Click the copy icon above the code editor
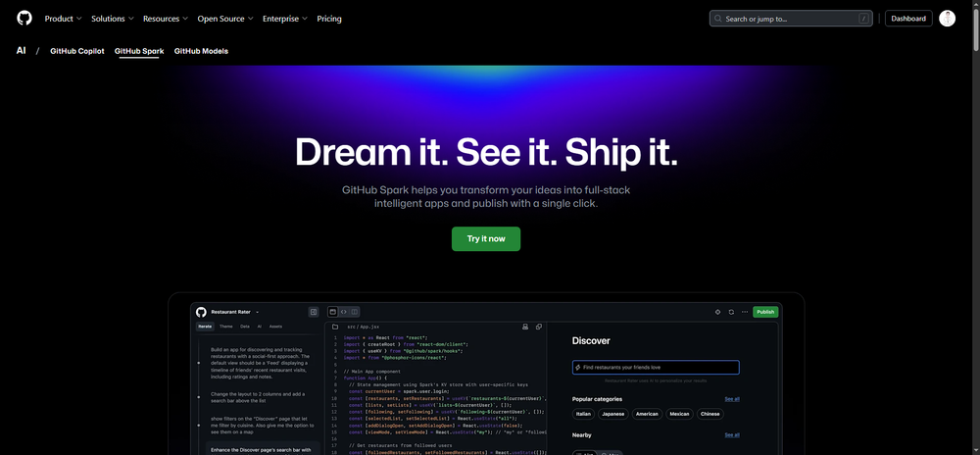Image resolution: width=980 pixels, height=455 pixels. 539,327
